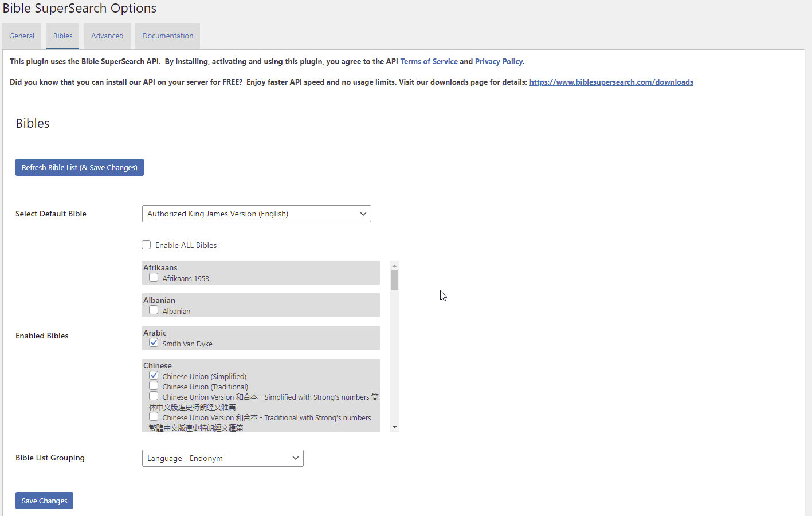The width and height of the screenshot is (812, 516).
Task: Enable Chinese Union Simplified with Strong's numbers
Action: pos(154,396)
